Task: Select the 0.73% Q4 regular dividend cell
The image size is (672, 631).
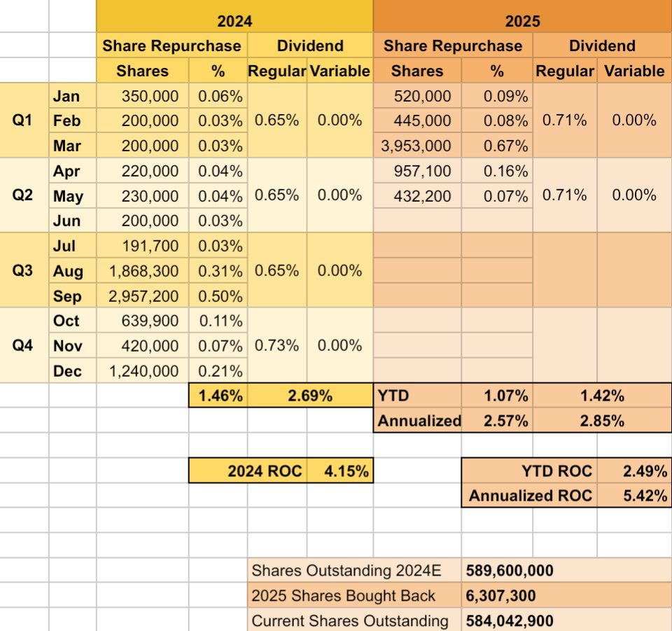Action: click(x=277, y=345)
